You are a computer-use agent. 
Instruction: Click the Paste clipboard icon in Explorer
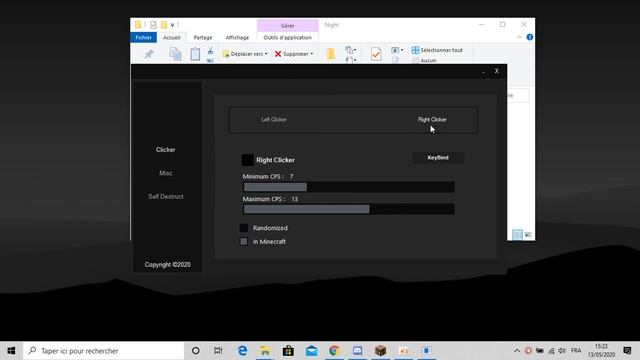[195, 54]
